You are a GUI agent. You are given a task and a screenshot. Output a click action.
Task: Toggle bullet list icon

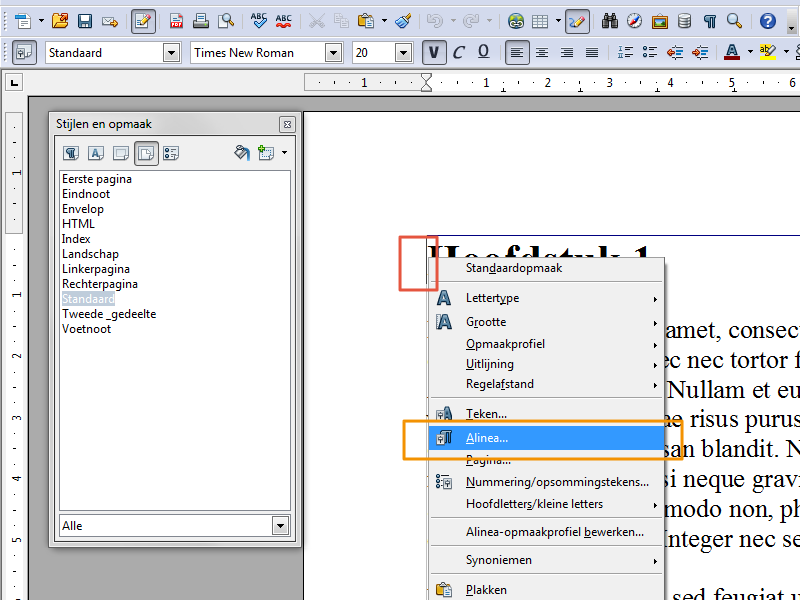tap(650, 53)
